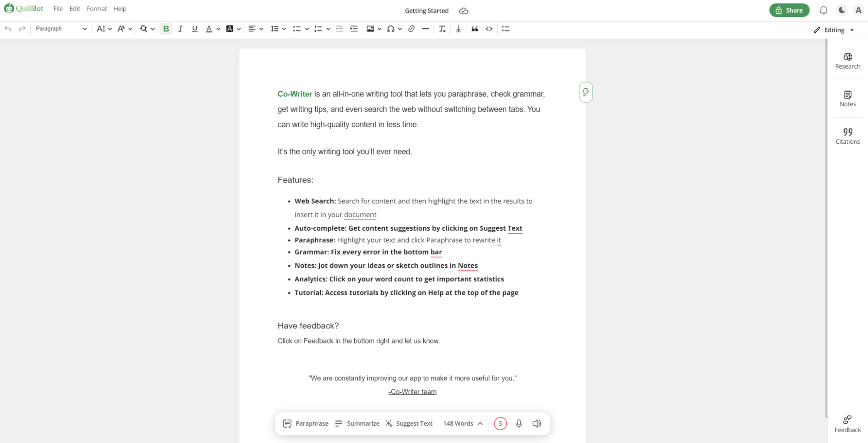Toggle bold formatting

[166, 29]
